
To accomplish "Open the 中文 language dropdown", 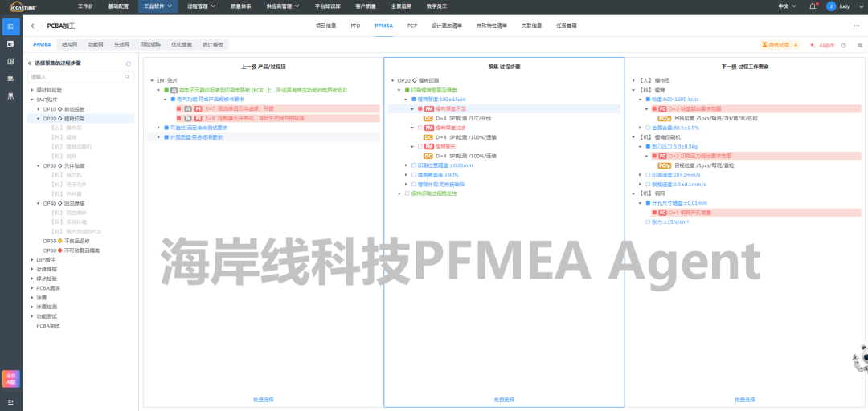I will [x=786, y=6].
